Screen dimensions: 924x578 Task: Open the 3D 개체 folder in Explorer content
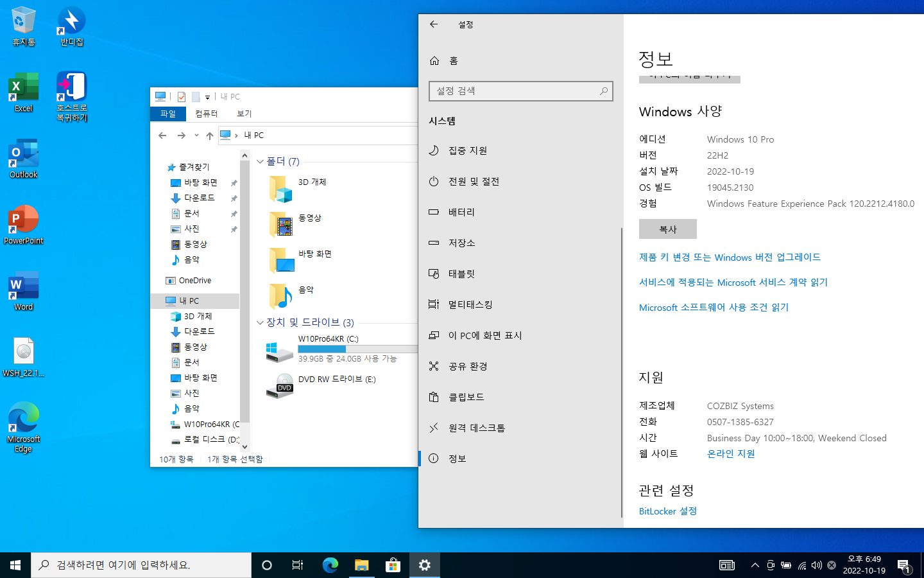(x=298, y=189)
